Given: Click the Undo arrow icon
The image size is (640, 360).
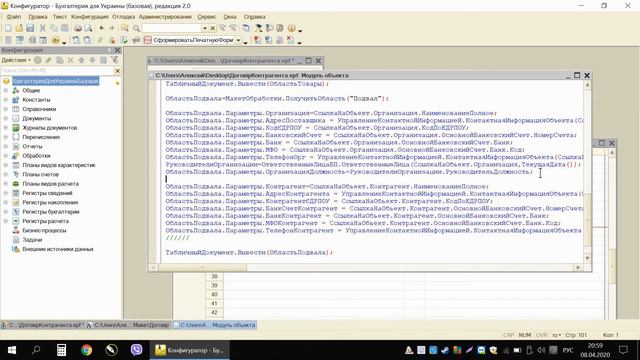Looking at the screenshot, I should [x=101, y=28].
